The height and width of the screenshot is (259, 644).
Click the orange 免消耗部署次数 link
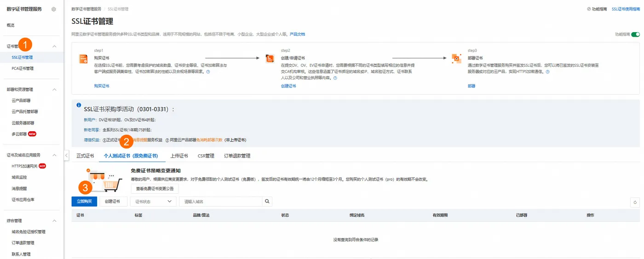pos(209,140)
